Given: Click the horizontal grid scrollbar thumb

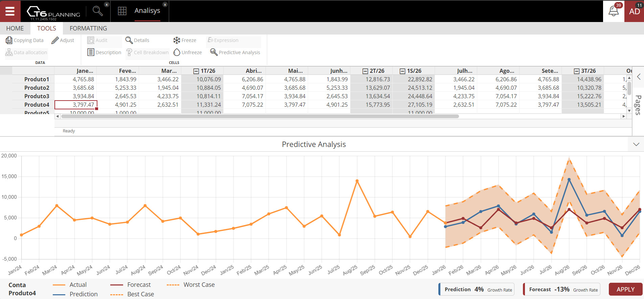Looking at the screenshot, I should coord(260,116).
